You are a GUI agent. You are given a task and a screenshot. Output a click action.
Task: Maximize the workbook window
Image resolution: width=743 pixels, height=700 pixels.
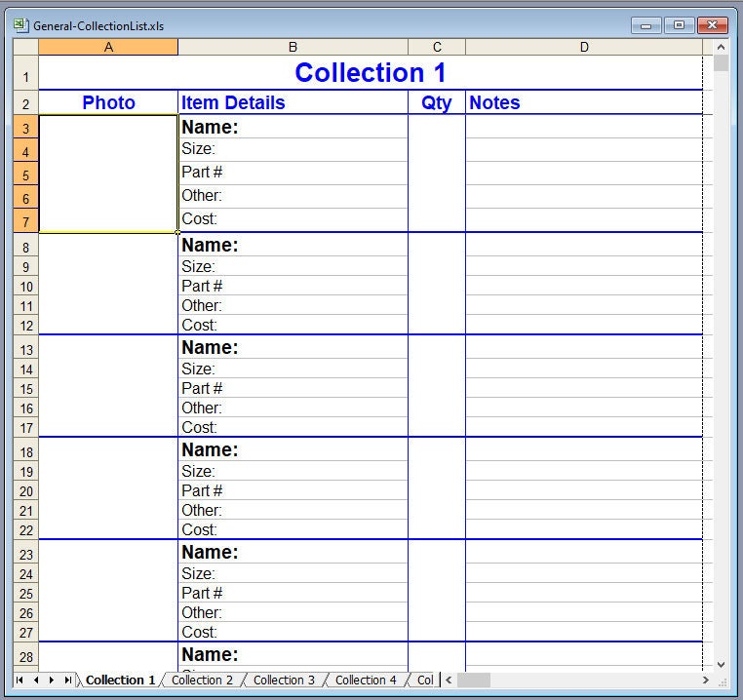click(x=679, y=25)
